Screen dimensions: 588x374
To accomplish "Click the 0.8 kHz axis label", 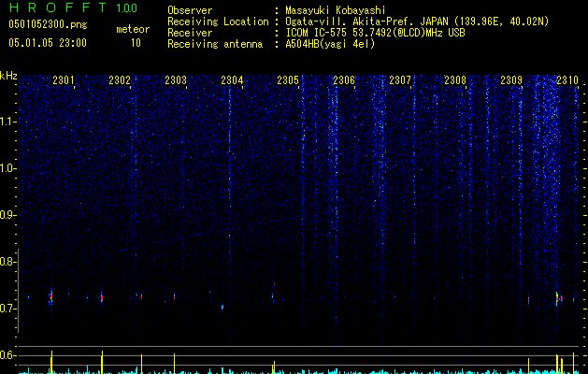I will 7,262.
